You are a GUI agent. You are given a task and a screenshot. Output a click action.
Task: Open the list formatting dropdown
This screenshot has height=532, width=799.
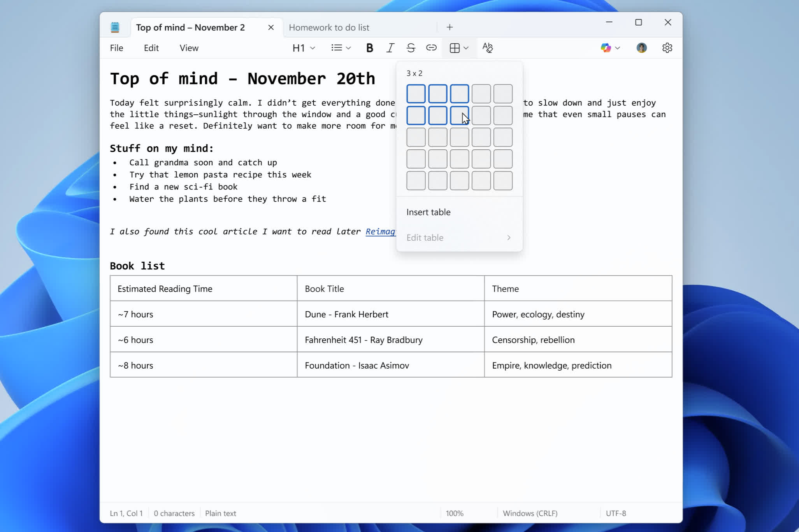point(340,47)
